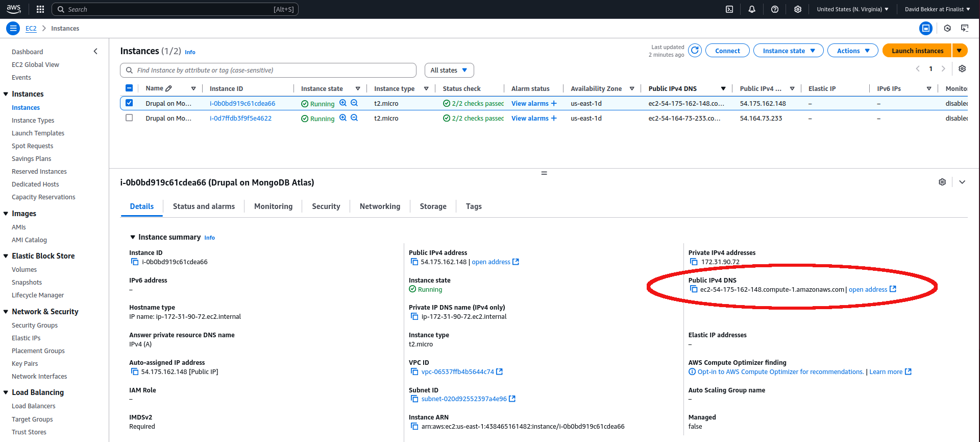Click Launch instances button
980x442 pixels.
[x=917, y=51]
